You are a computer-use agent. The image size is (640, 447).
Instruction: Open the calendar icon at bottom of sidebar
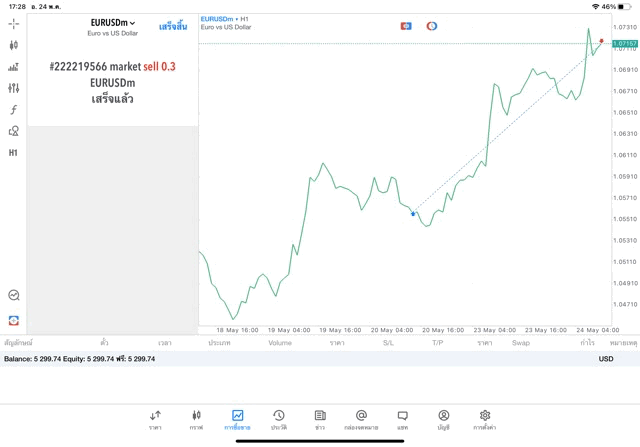point(13,320)
